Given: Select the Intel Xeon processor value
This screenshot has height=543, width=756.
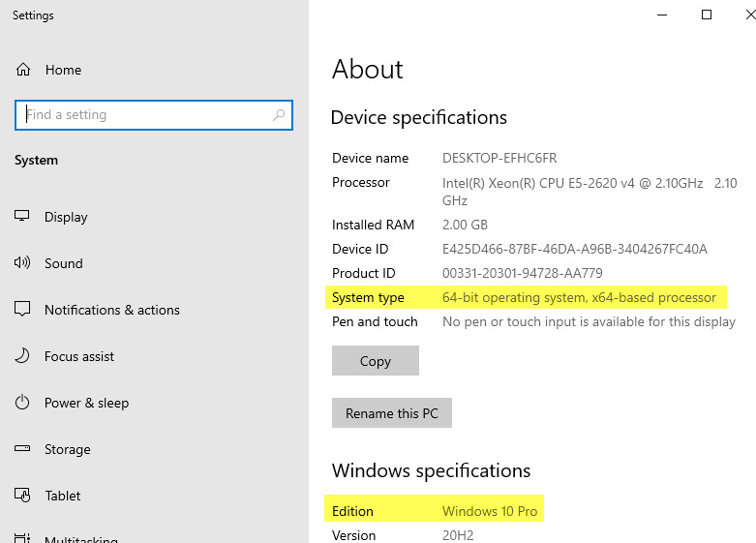Looking at the screenshot, I should pos(590,192).
